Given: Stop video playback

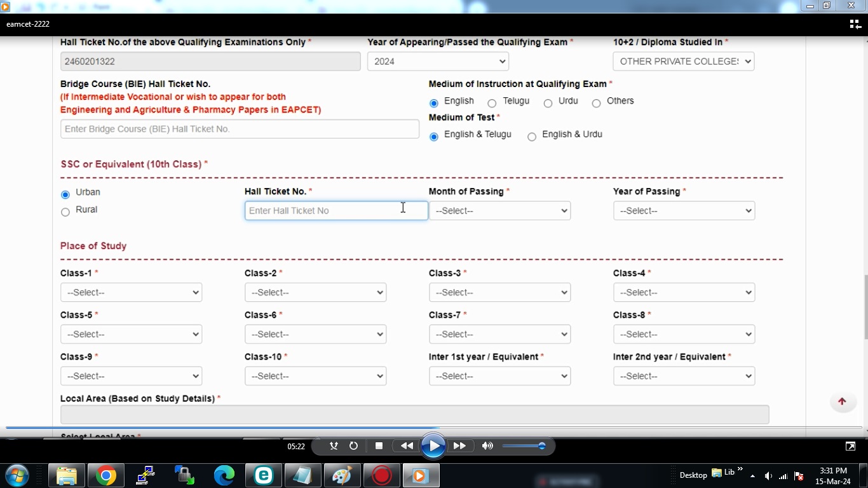Looking at the screenshot, I should pyautogui.click(x=379, y=446).
